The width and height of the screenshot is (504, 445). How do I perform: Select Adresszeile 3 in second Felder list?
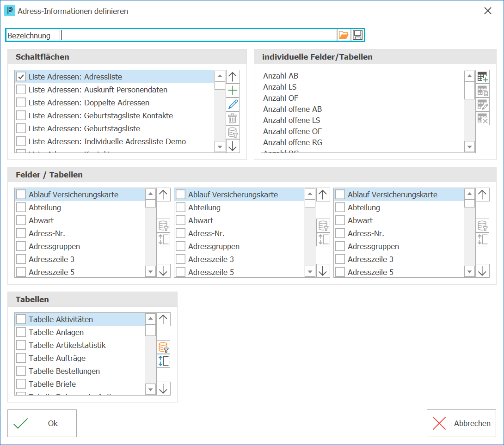coord(240,259)
